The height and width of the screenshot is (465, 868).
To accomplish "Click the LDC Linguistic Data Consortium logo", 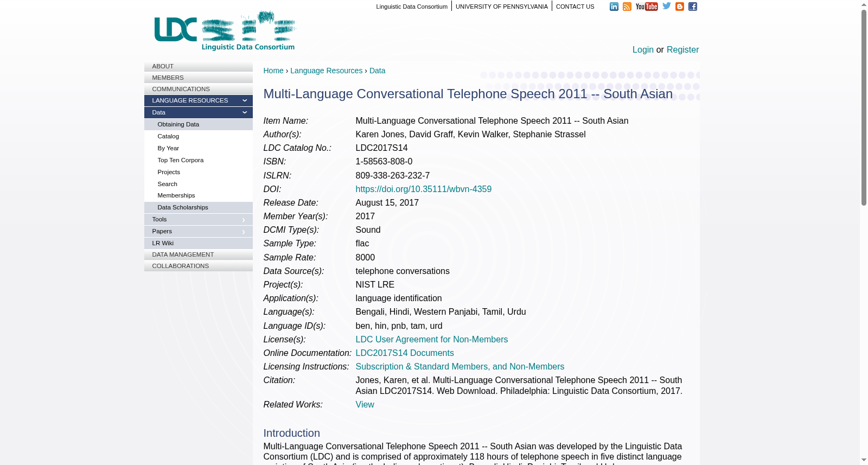I will click(x=225, y=31).
